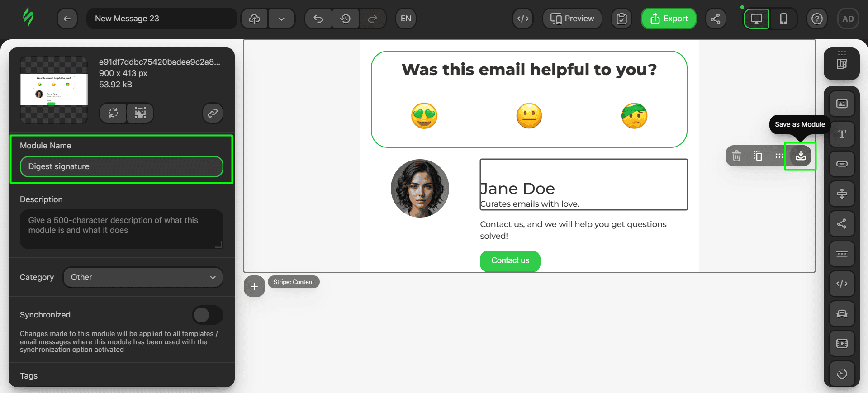Image resolution: width=868 pixels, height=393 pixels.
Task: Click the Module Name input field
Action: [x=121, y=166]
